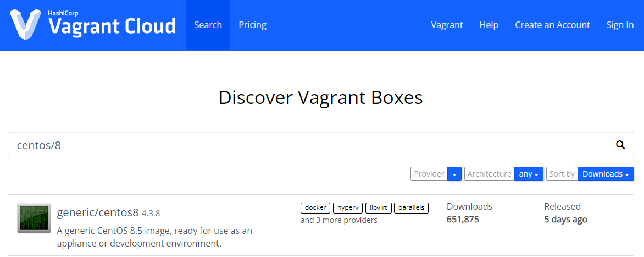Open the generic/centos8 box link
Screen dimensions: 644x257
coord(98,212)
